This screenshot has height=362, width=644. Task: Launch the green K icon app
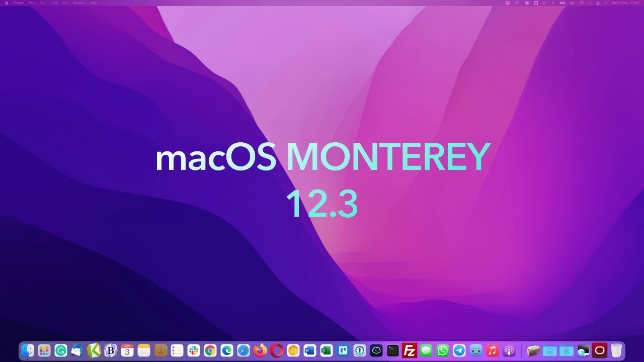click(x=94, y=350)
